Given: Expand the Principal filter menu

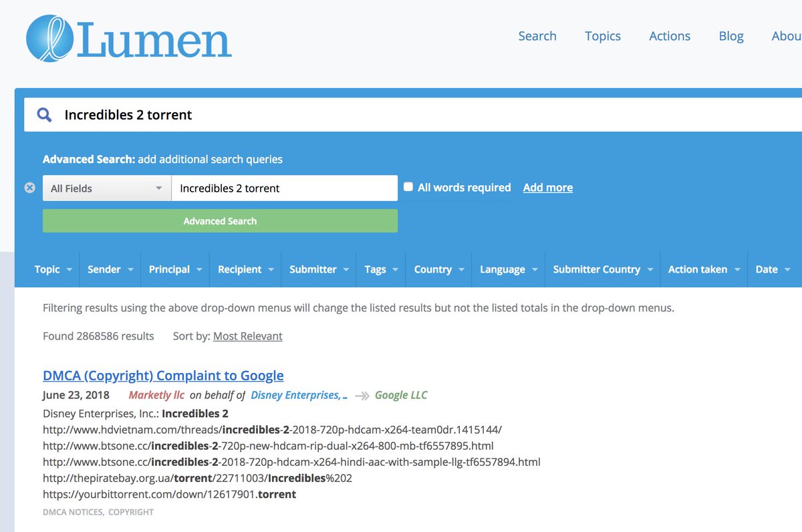Looking at the screenshot, I should point(175,269).
